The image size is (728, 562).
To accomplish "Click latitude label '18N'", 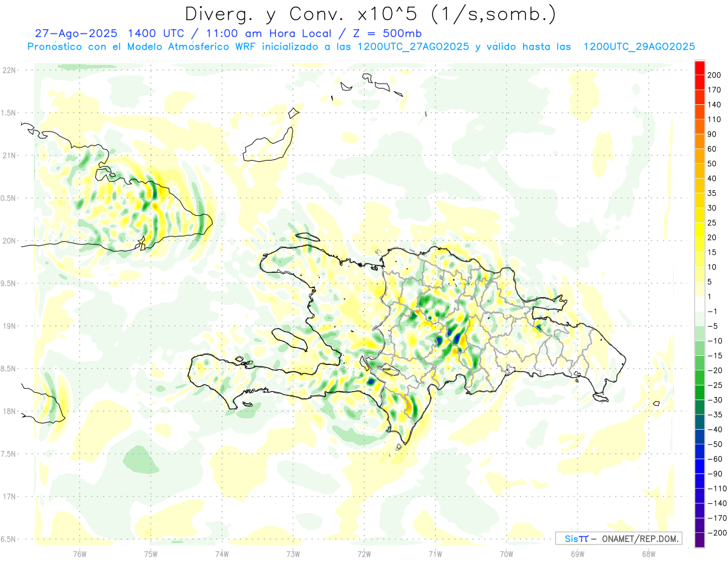I will click(8, 411).
